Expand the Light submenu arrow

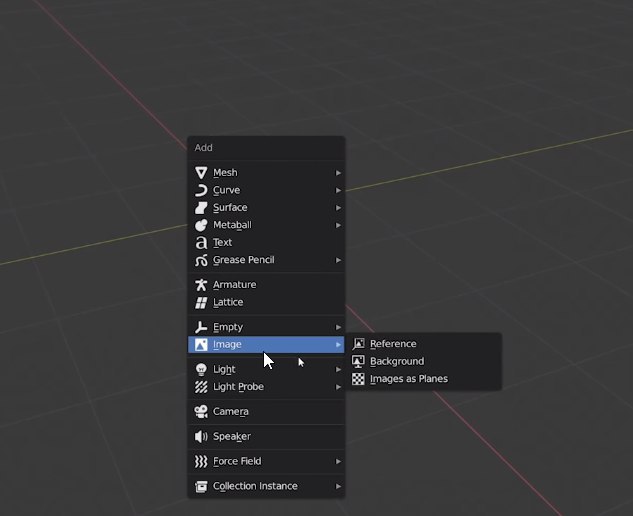click(x=338, y=369)
